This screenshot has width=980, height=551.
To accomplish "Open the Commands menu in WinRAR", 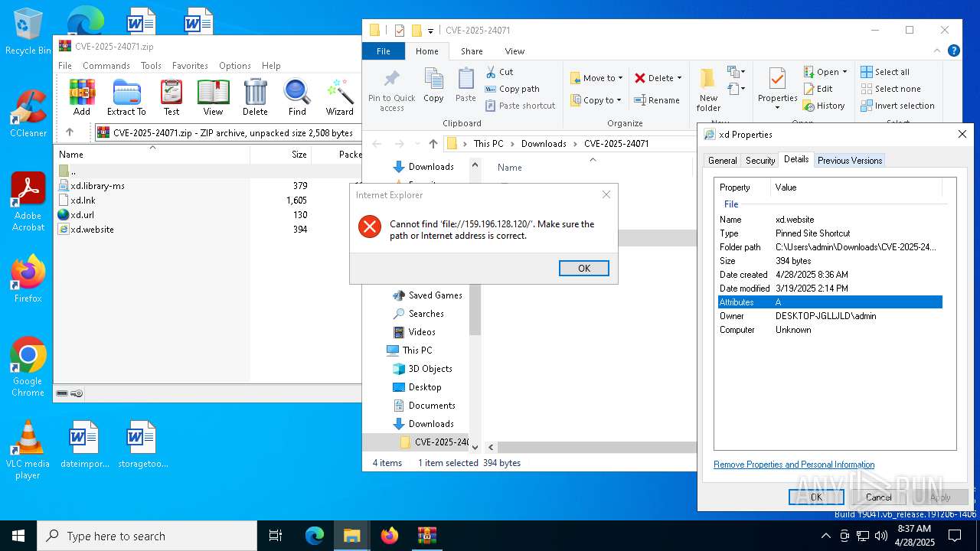I will pyautogui.click(x=106, y=66).
